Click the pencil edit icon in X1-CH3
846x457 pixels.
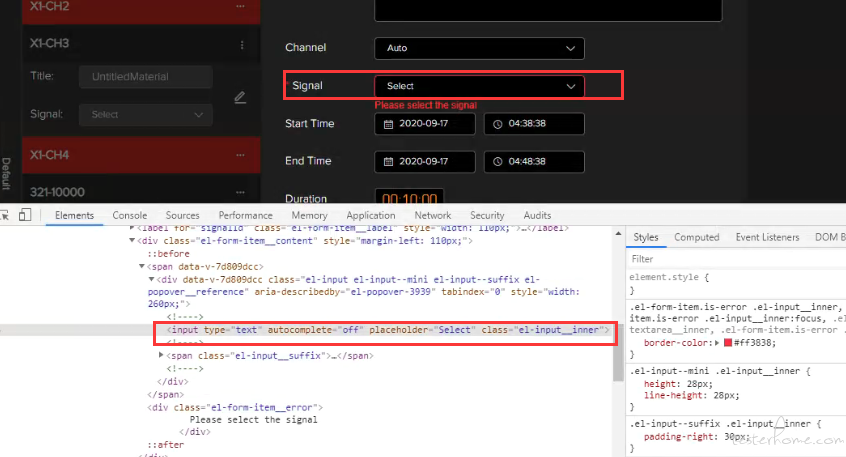tap(240, 97)
